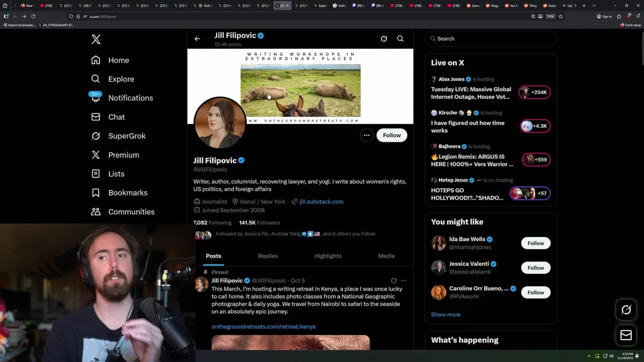This screenshot has width=644, height=362.
Task: Follow Caroline Orr Bueno
Action: coord(536,293)
